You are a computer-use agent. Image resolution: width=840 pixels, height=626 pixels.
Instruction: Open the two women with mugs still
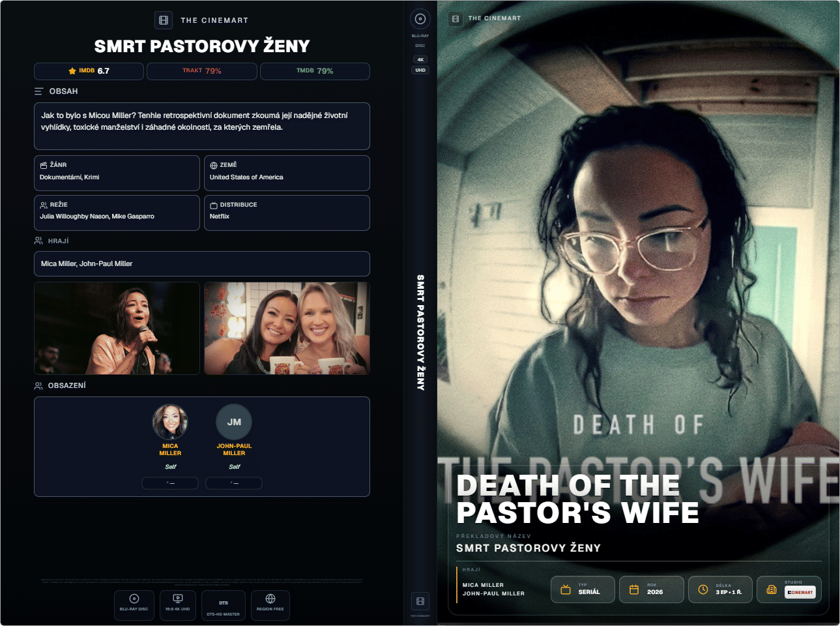click(x=287, y=329)
